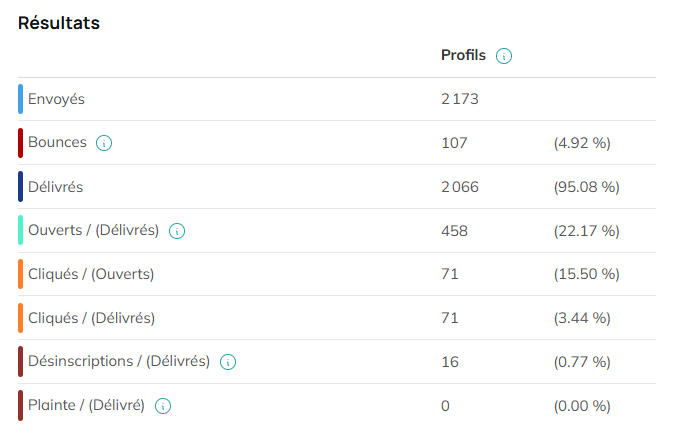Click the Cliqués / (Ouverts) label
The width and height of the screenshot is (679, 446).
point(91,274)
